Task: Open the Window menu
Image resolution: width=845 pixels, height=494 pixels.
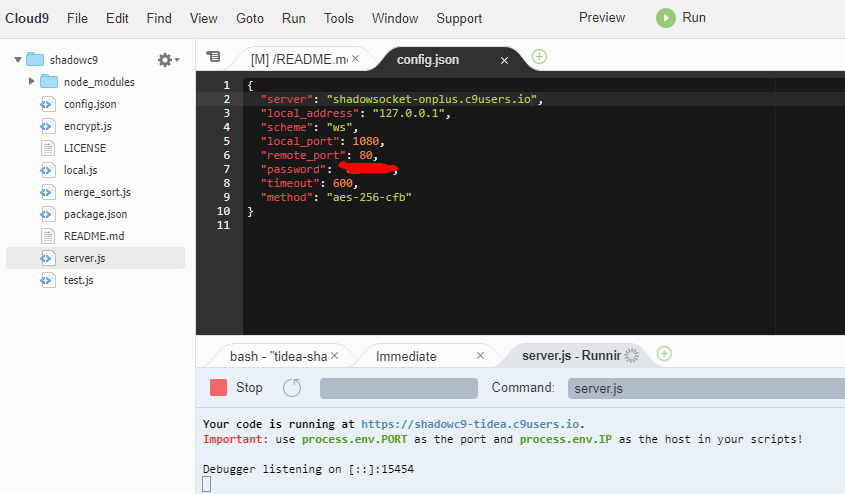Action: click(x=394, y=18)
